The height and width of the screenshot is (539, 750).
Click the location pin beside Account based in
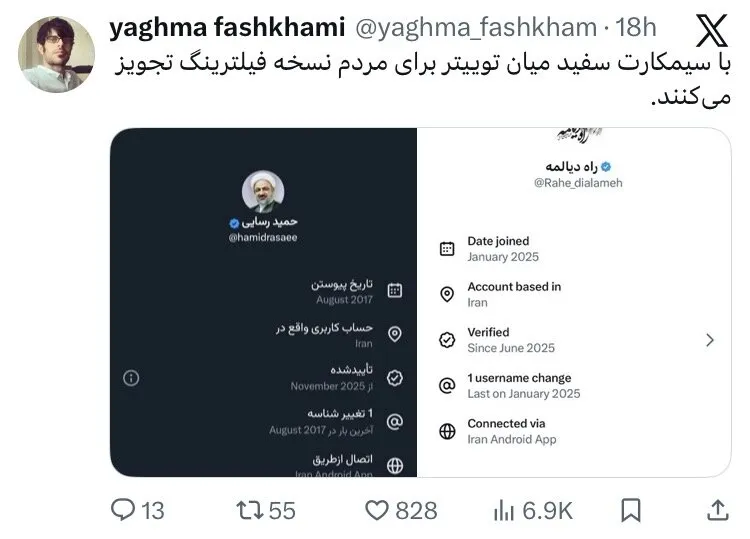(x=447, y=294)
